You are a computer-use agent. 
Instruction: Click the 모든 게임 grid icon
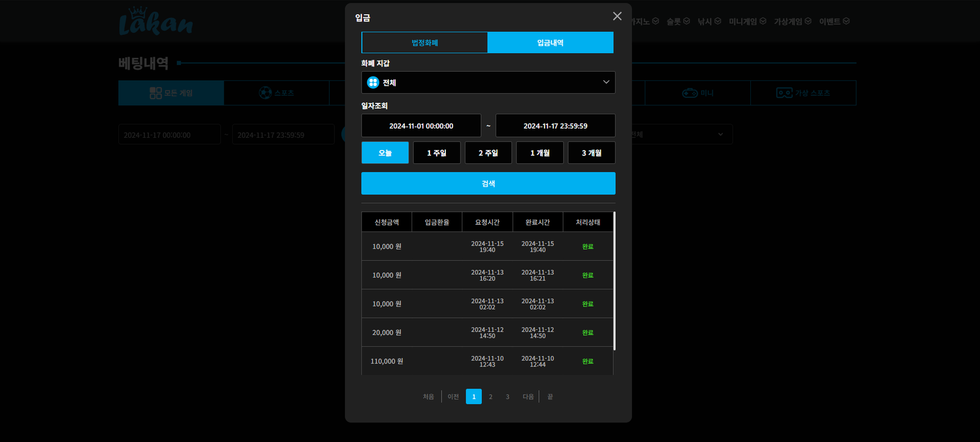[x=156, y=93]
